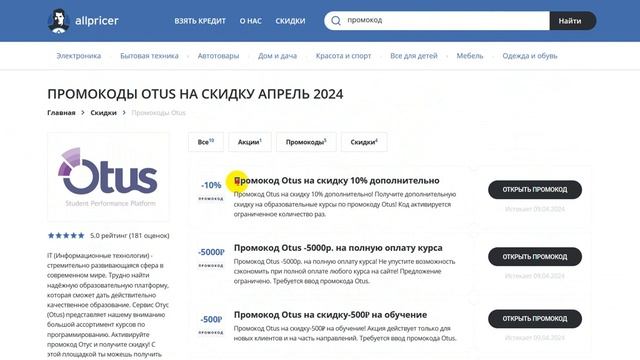This screenshot has width=640, height=360.
Task: Click the five-star rating icons
Action: pyautogui.click(x=66, y=236)
